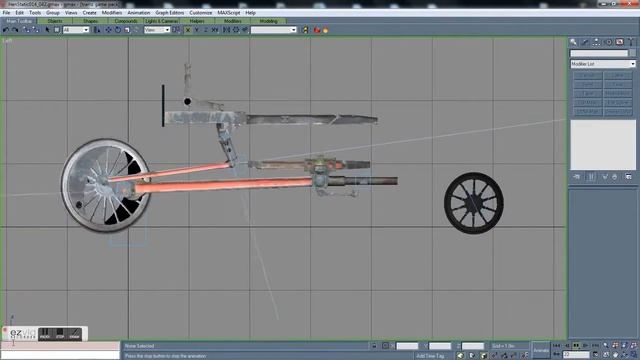Click the Pin Stack icon below modifier stack
640x360 pixels.
577,177
